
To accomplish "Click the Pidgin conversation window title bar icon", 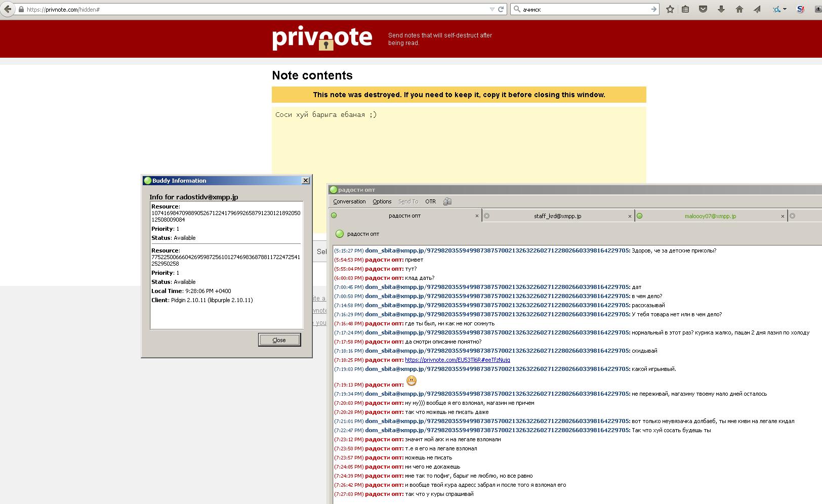I will (x=334, y=190).
